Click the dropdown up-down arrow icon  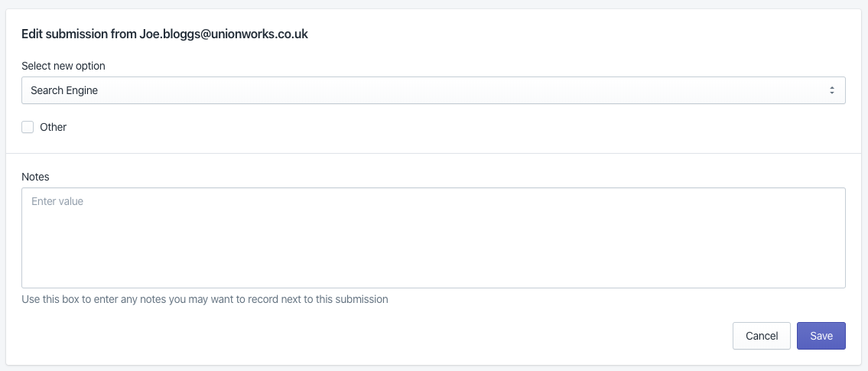tap(831, 90)
